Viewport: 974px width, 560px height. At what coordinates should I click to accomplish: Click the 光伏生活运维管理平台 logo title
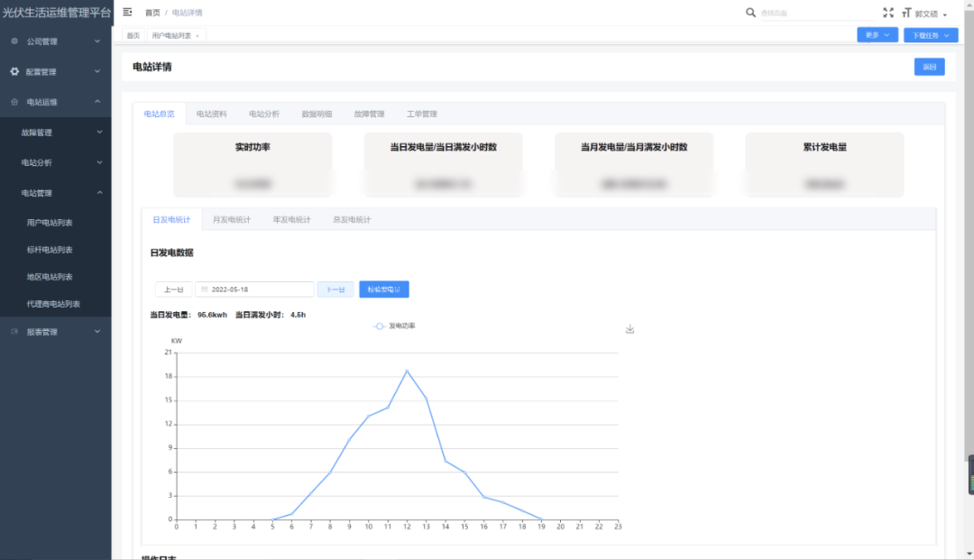pos(57,13)
